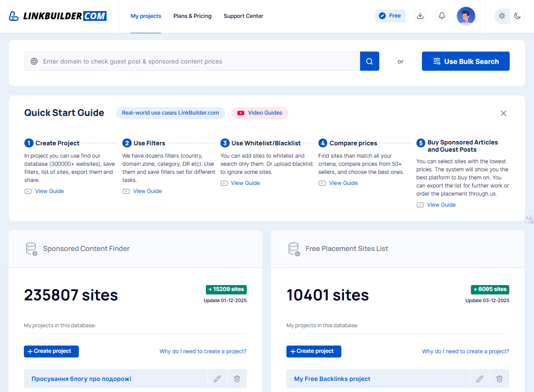Switch to the My projects tab
The image size is (534, 392).
[146, 16]
